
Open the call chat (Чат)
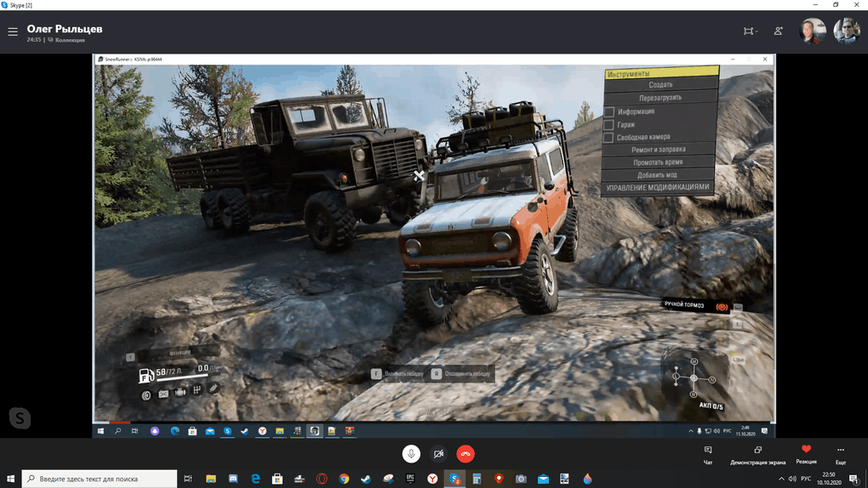[708, 454]
